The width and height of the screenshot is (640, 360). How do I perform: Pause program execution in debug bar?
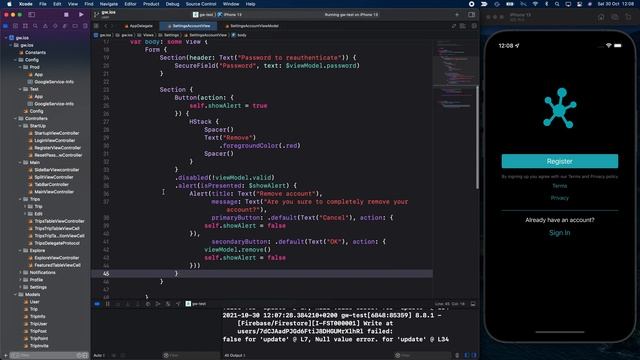[108, 304]
